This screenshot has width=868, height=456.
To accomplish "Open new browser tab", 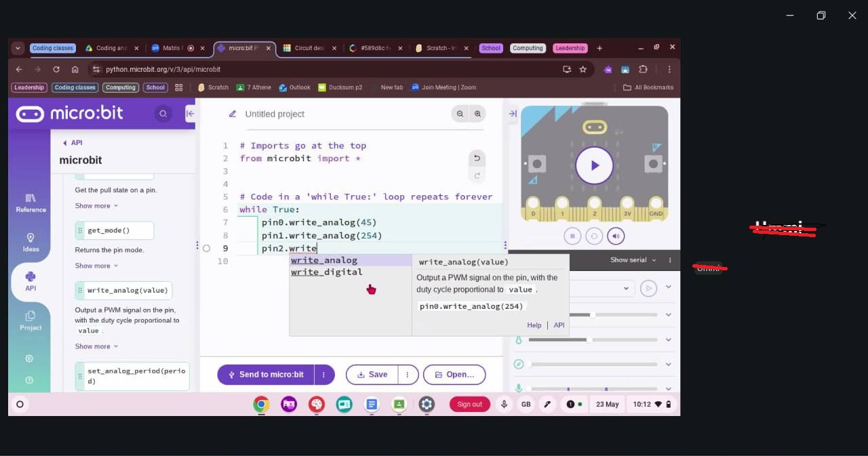I will click(x=599, y=48).
